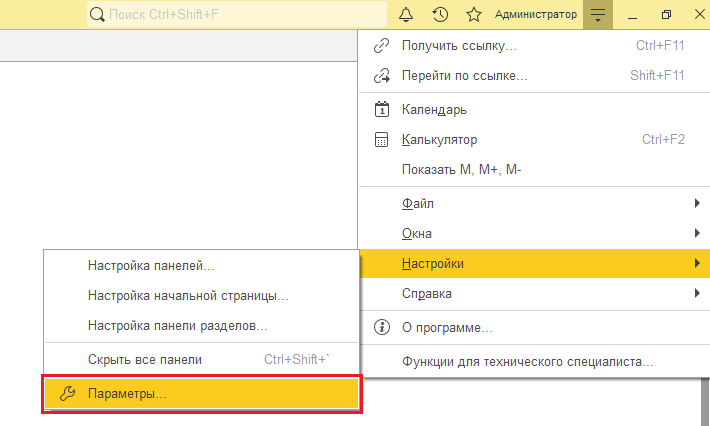Click the arrow next to Окна
Screen dimensions: 710x426
(x=697, y=233)
